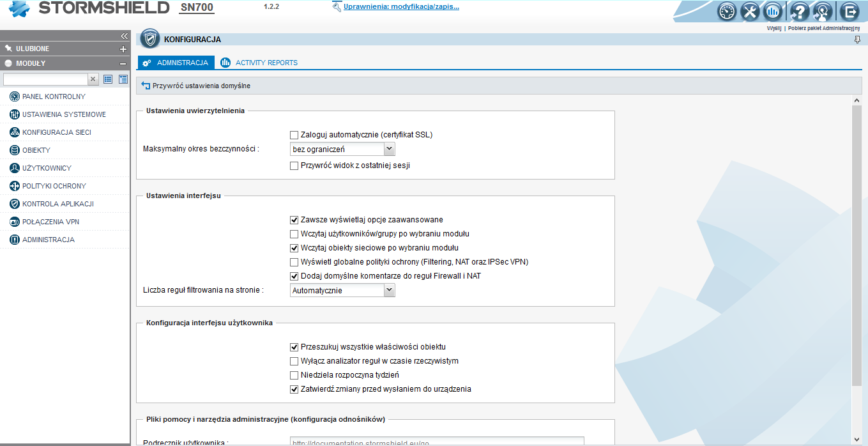Click the logout arrow icon in header

[x=849, y=12]
